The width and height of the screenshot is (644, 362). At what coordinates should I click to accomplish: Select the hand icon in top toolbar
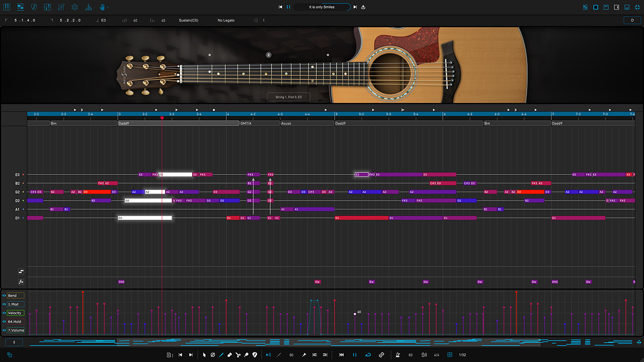(x=102, y=7)
